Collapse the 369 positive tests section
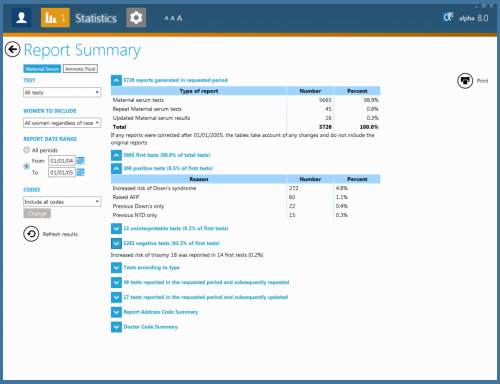 coord(116,168)
